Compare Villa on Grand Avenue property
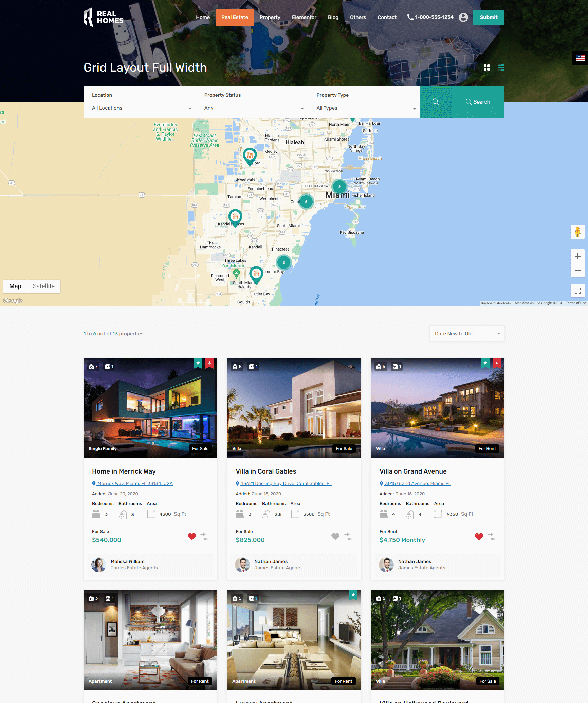The image size is (588, 703). coord(492,537)
